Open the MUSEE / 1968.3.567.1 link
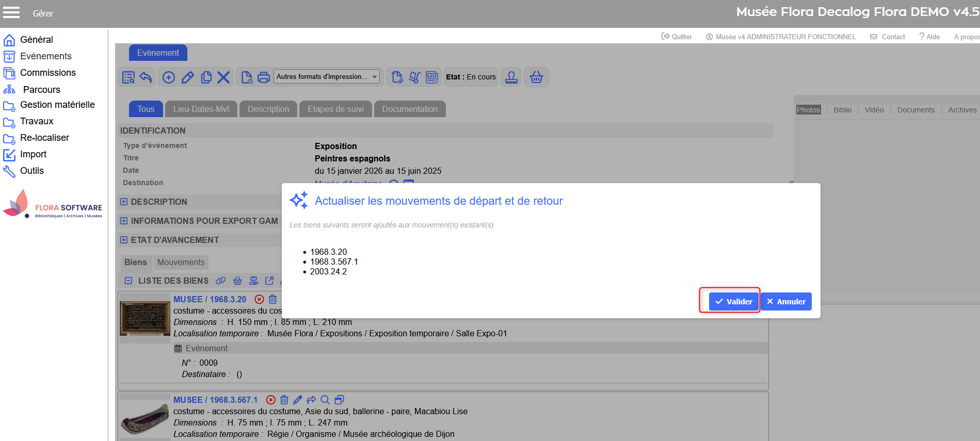 pyautogui.click(x=216, y=400)
